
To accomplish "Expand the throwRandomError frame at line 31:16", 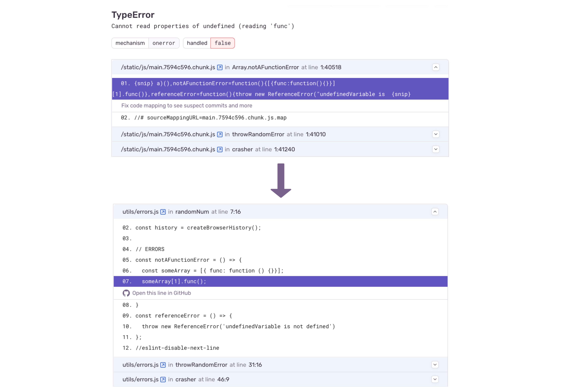I will [435, 365].
